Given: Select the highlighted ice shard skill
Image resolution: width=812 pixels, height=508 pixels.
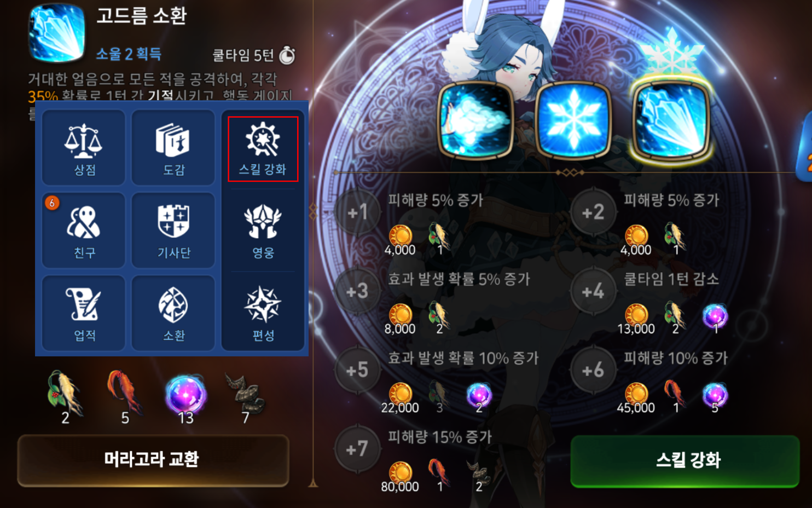Looking at the screenshot, I should pos(670,120).
